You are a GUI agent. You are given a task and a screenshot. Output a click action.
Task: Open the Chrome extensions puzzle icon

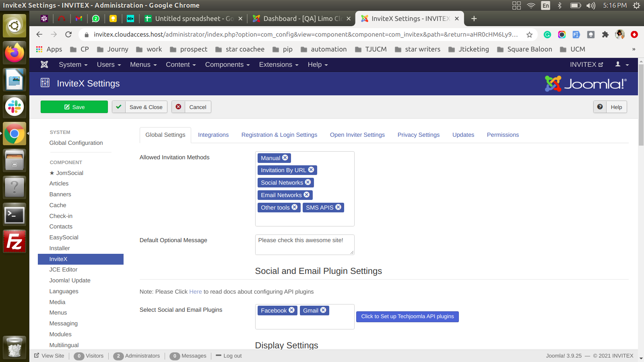tap(605, 35)
